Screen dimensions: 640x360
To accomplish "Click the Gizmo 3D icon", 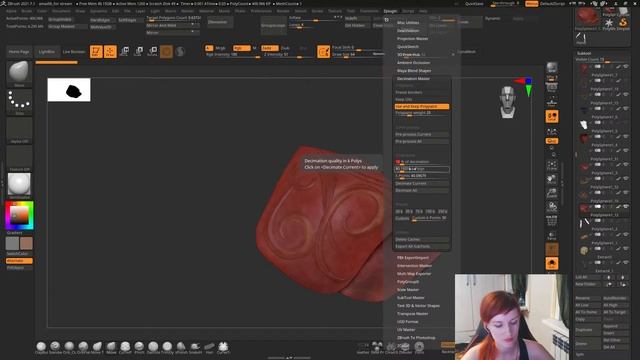I will pyautogui.click(x=166, y=51).
